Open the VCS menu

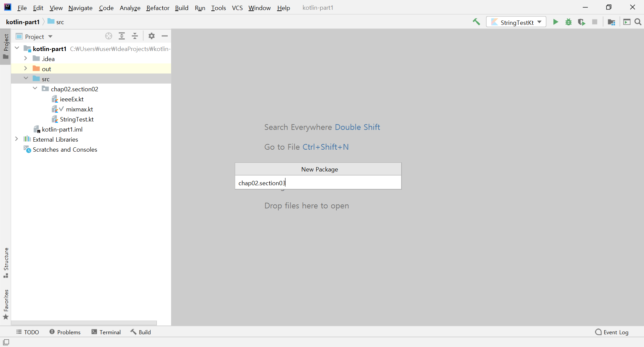point(237,8)
